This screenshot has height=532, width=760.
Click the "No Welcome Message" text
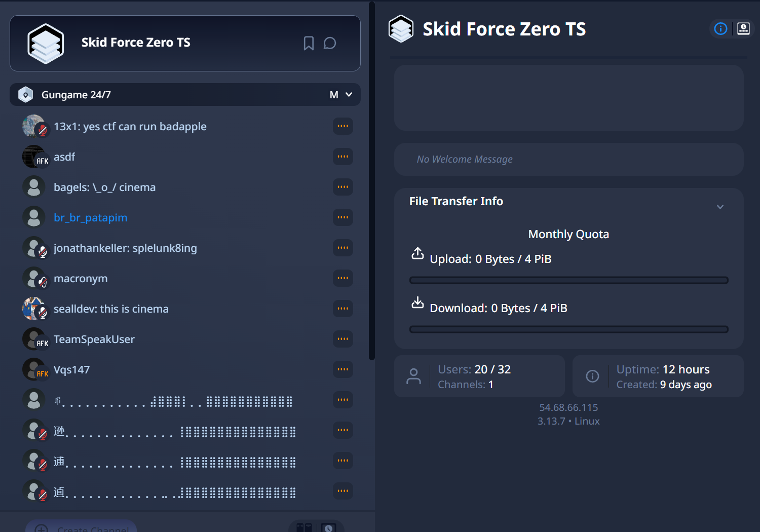point(465,159)
